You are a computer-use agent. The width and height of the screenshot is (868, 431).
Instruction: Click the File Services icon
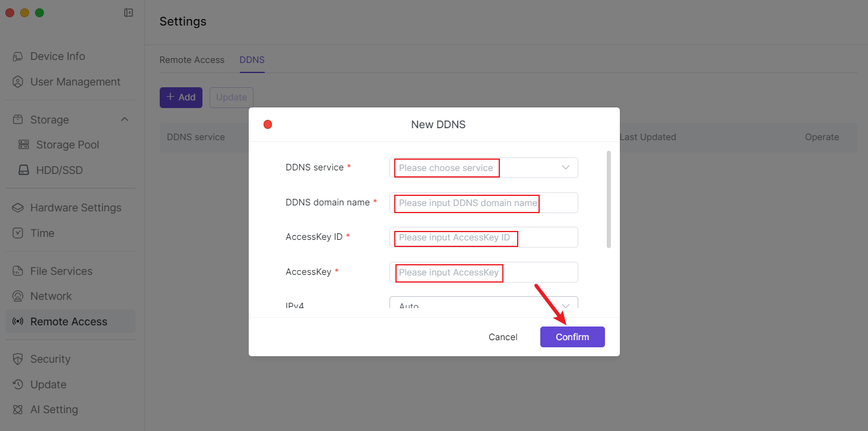(18, 271)
